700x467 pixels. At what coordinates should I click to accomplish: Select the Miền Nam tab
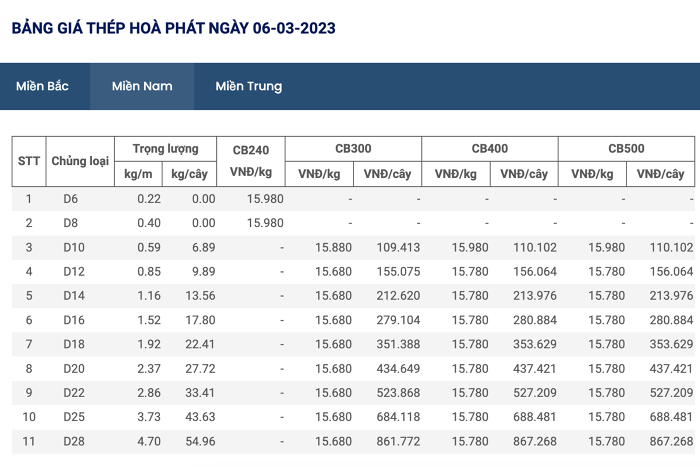142,86
